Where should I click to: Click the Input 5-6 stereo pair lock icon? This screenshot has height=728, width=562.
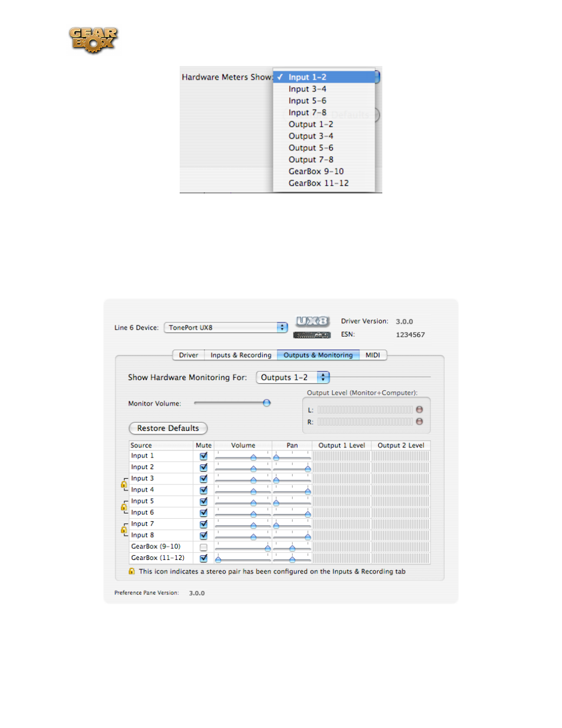pos(124,507)
